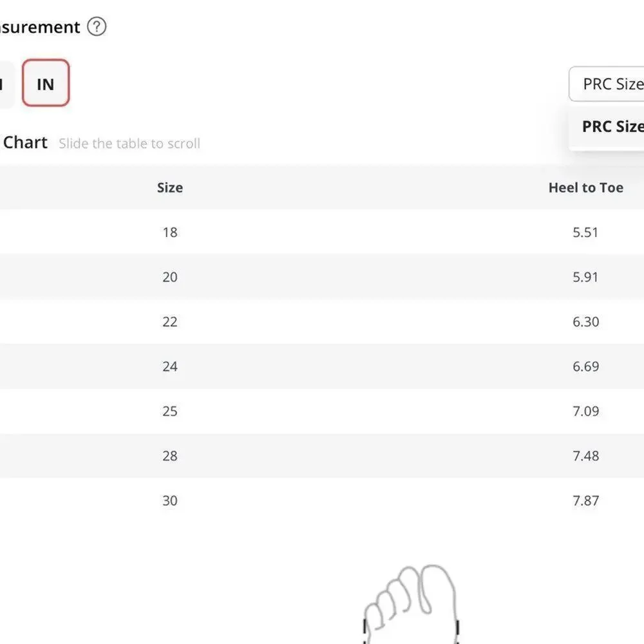Select the size 18 row
The height and width of the screenshot is (644, 644).
point(322,232)
